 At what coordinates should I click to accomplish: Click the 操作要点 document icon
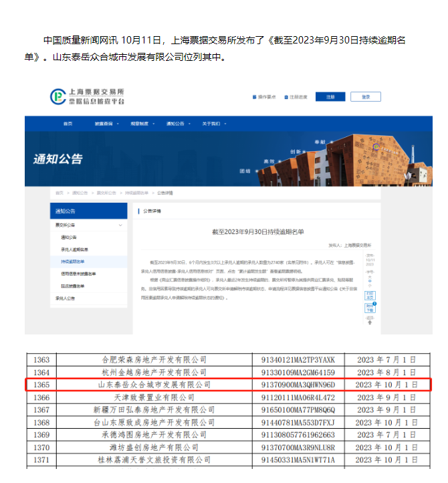point(254,97)
